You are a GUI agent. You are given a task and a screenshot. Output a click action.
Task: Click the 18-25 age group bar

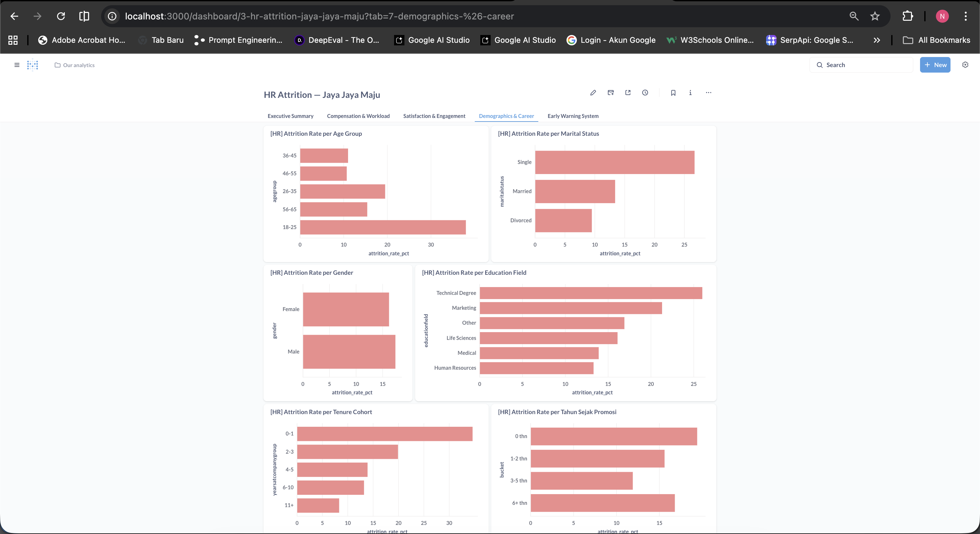383,227
